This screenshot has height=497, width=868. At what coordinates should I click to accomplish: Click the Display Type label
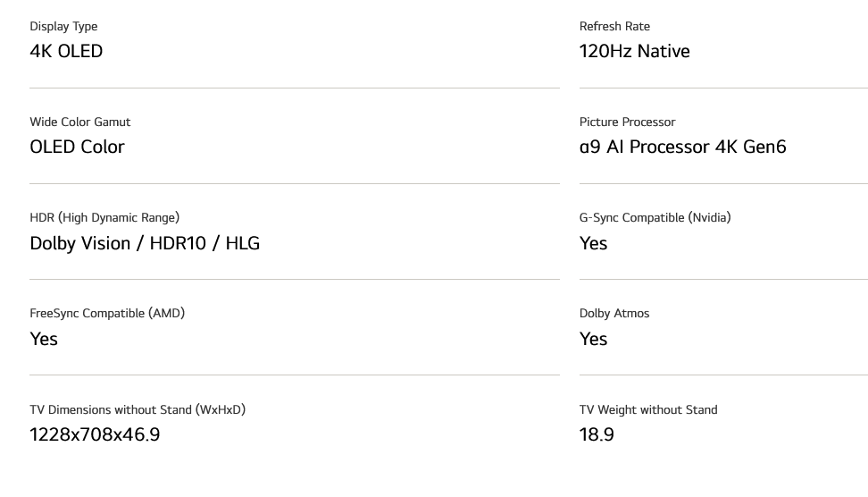click(x=63, y=27)
